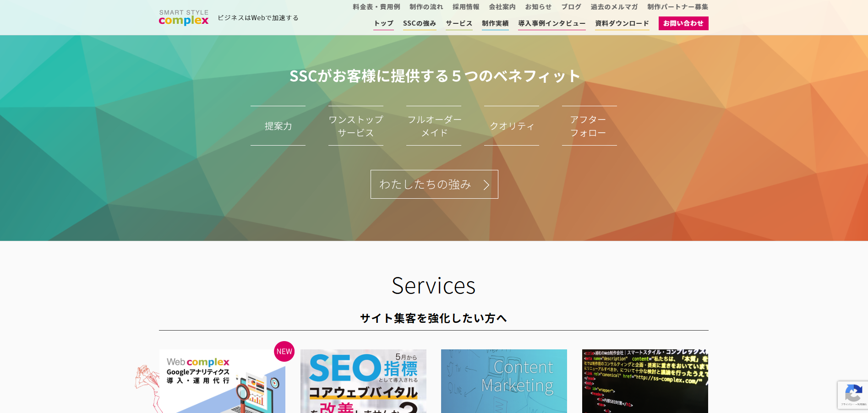The image size is (868, 413).
Task: Click the pink NEW badge
Action: (x=284, y=351)
